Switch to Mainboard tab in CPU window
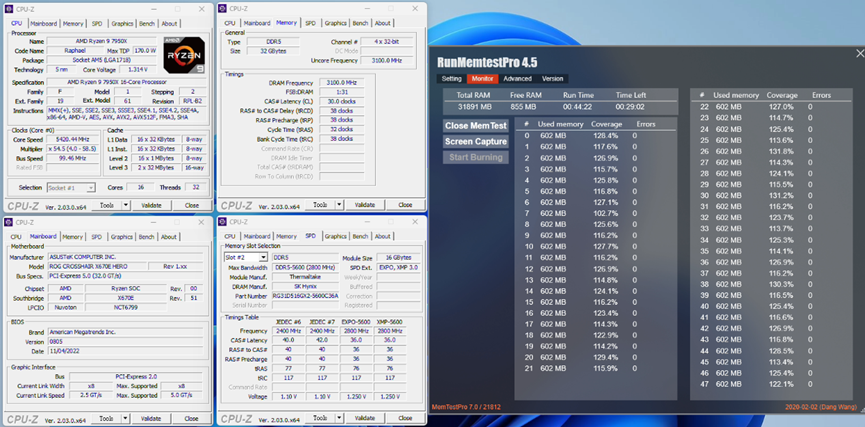865x427 pixels. click(44, 24)
